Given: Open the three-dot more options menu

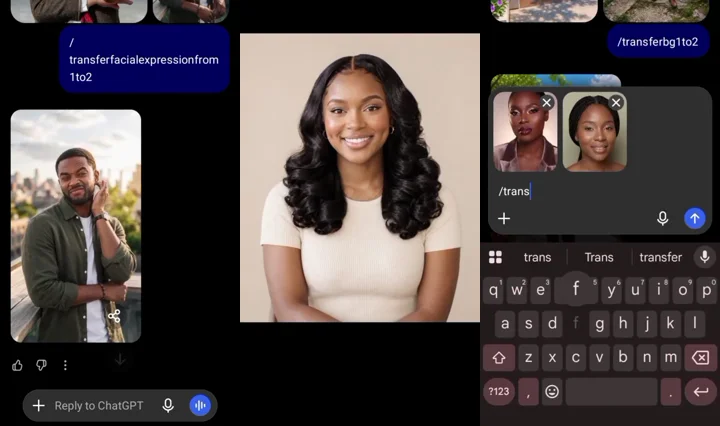Looking at the screenshot, I should click(65, 365).
